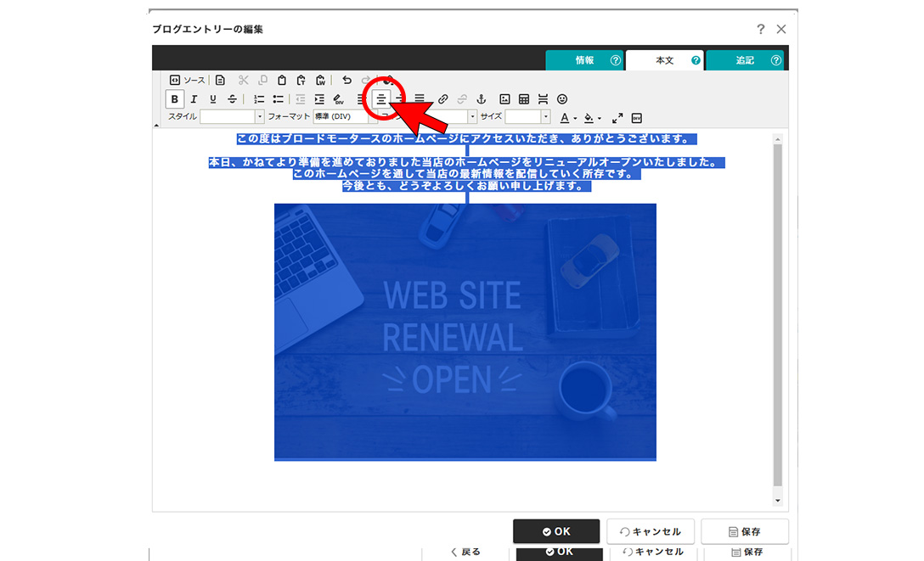Click the undo arrow icon

coord(346,81)
